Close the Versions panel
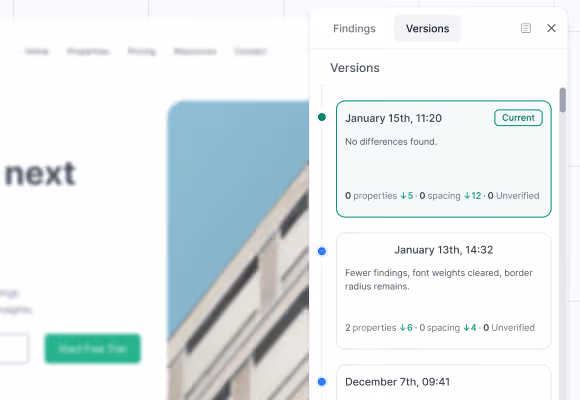 tap(551, 28)
